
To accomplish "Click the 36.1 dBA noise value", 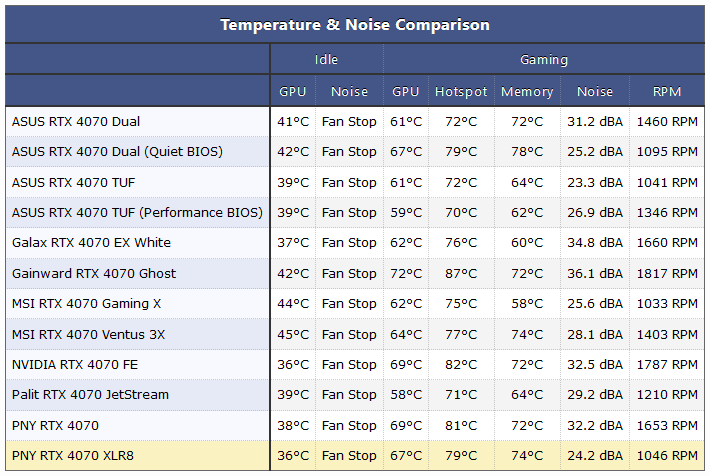I will click(x=595, y=274).
